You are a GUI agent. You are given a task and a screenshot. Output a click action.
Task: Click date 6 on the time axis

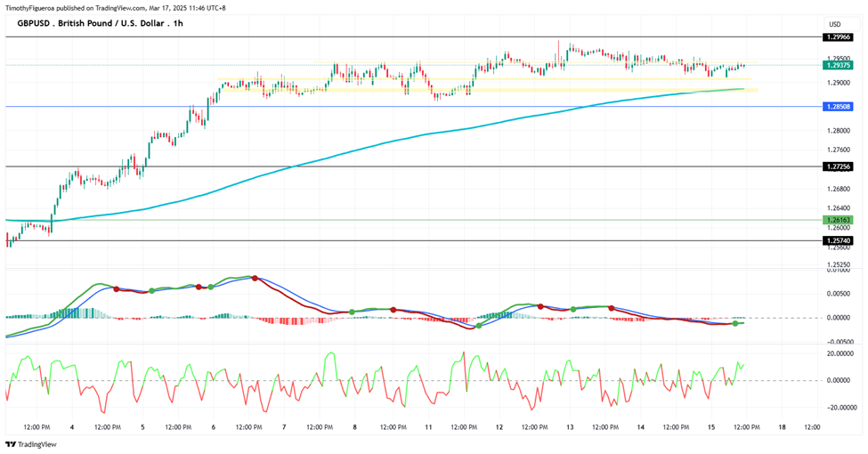(x=213, y=427)
